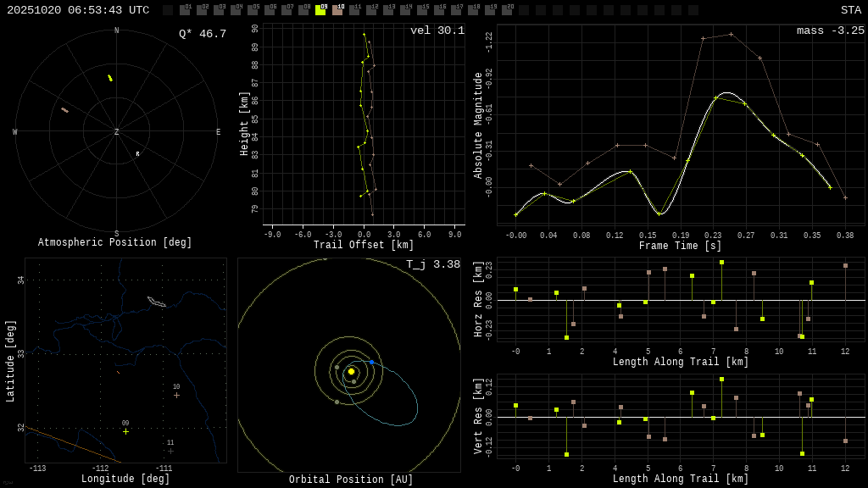Click the UTC timestamp at top left

click(78, 10)
